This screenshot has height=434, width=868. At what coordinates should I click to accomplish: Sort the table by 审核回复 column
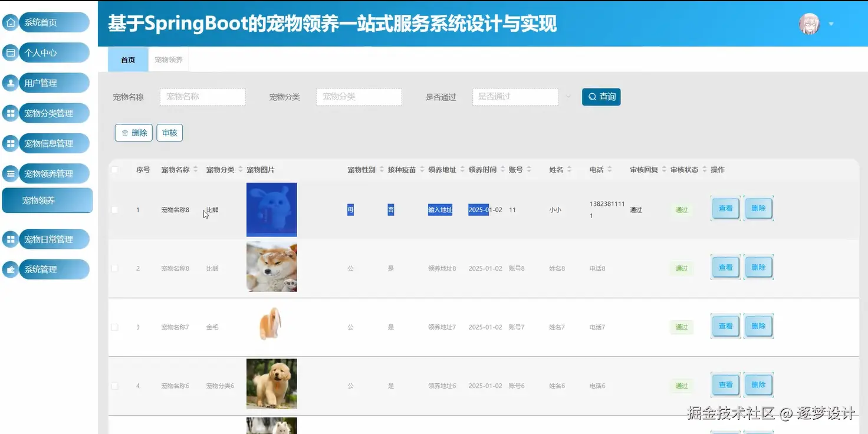pos(665,170)
